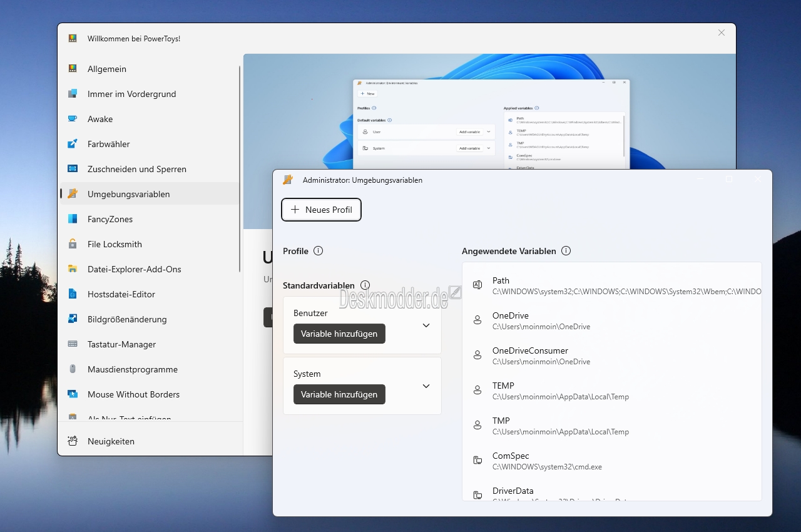Click the Allgemein icon in PowerToys sidebar
Viewport: 801px width, 532px height.
(x=73, y=69)
